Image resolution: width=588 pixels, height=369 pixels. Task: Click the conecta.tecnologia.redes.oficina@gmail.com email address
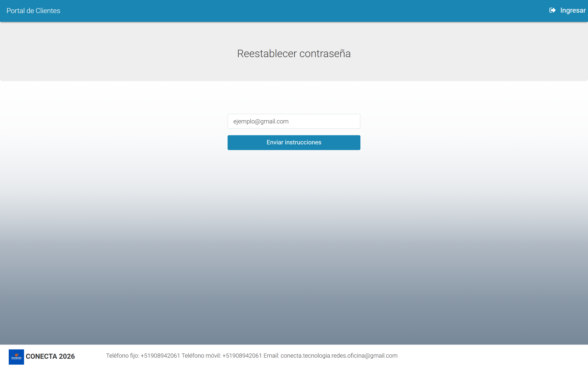click(x=339, y=356)
